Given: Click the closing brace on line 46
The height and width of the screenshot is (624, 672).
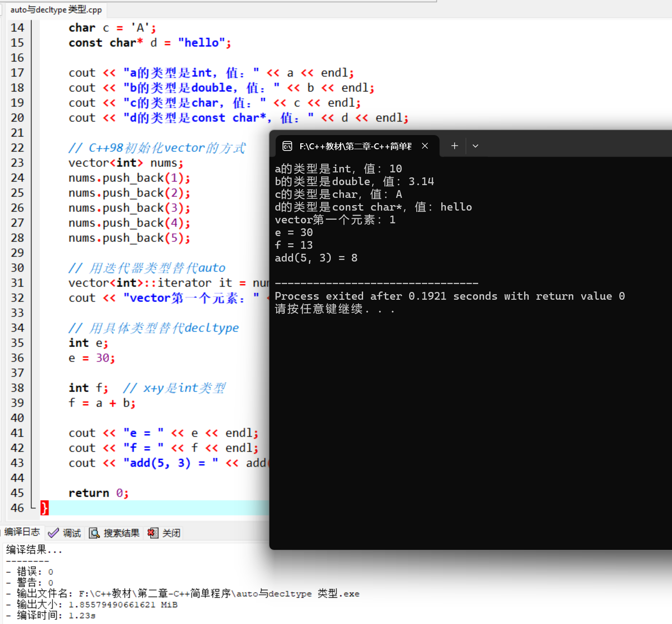Looking at the screenshot, I should (44, 508).
